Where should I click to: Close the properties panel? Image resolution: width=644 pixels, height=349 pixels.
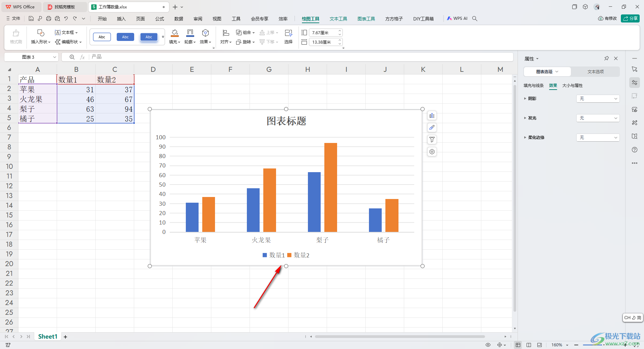click(x=616, y=58)
